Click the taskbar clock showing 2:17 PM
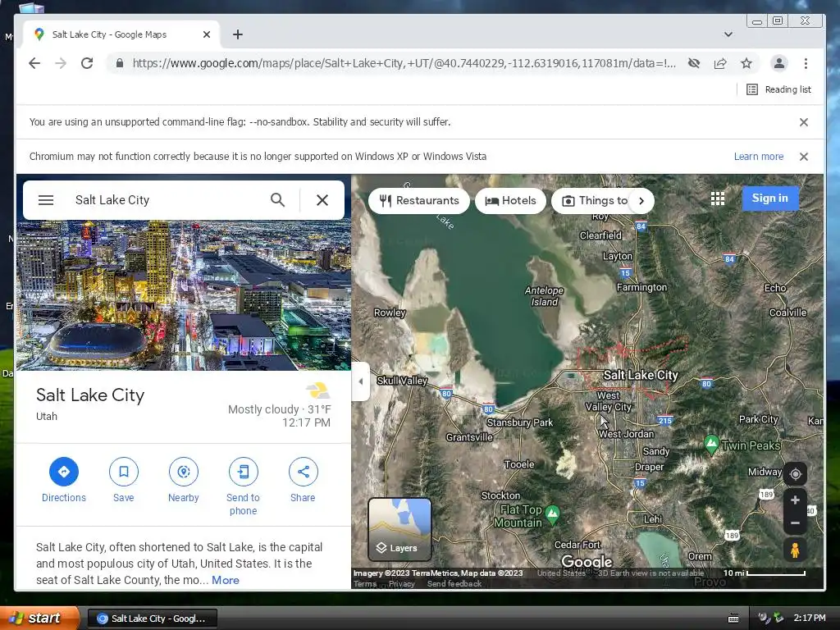The image size is (840, 630). coord(810,619)
